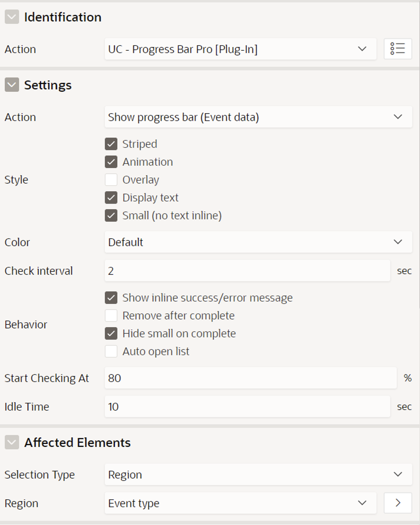
Task: Open the action list-of-values icon button
Action: [398, 49]
